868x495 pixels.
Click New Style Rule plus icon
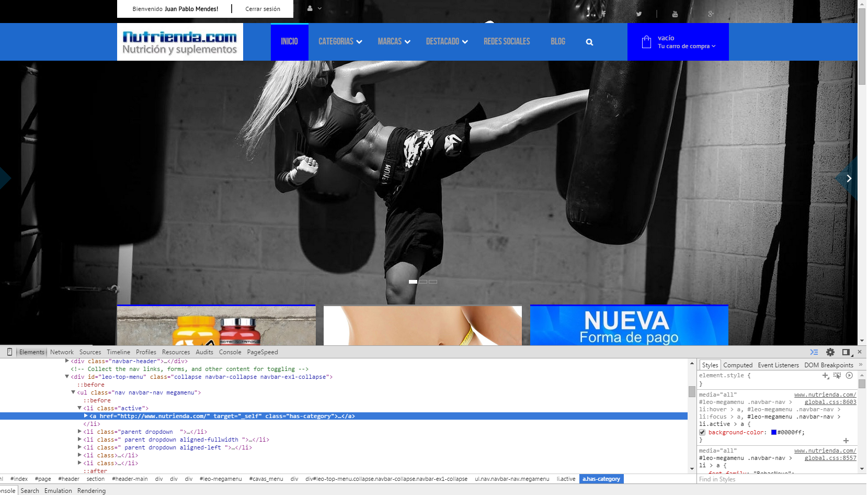[x=826, y=375]
